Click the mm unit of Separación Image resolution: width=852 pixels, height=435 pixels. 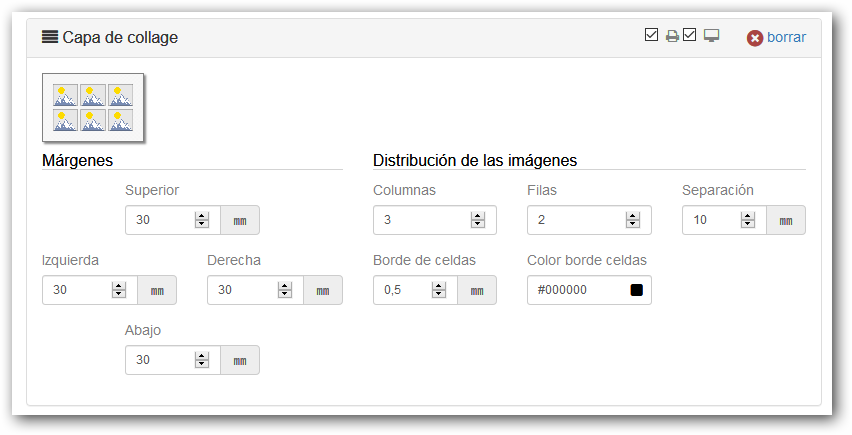(x=786, y=220)
